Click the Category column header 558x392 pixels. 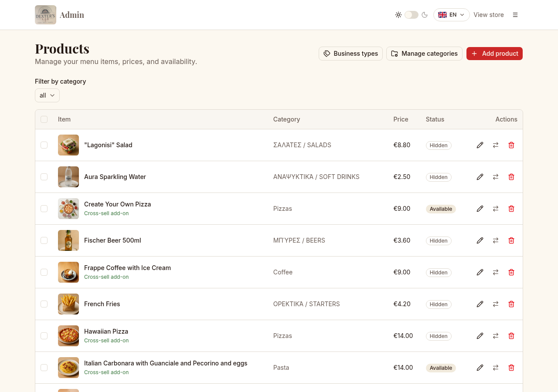coord(286,119)
